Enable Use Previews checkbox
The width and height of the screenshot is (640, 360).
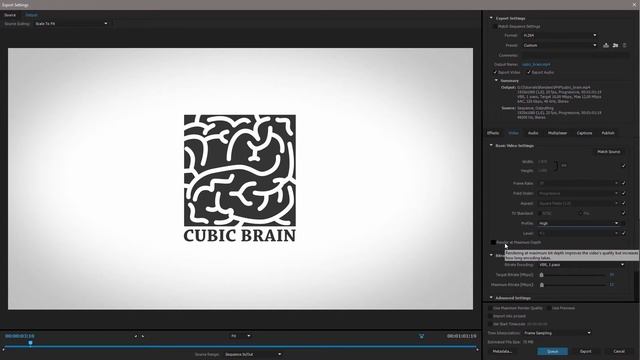pos(549,308)
